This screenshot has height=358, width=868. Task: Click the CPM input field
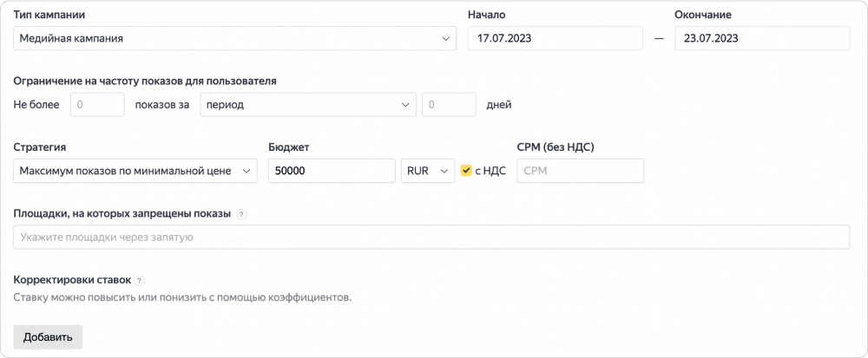tap(580, 171)
